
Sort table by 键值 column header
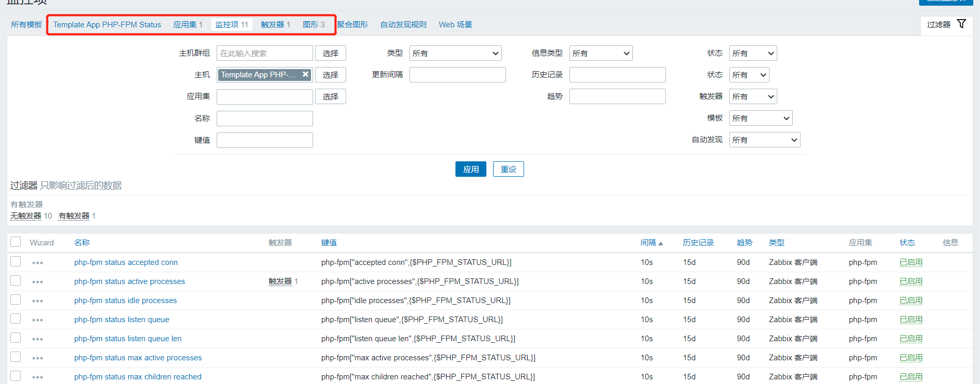pyautogui.click(x=329, y=243)
